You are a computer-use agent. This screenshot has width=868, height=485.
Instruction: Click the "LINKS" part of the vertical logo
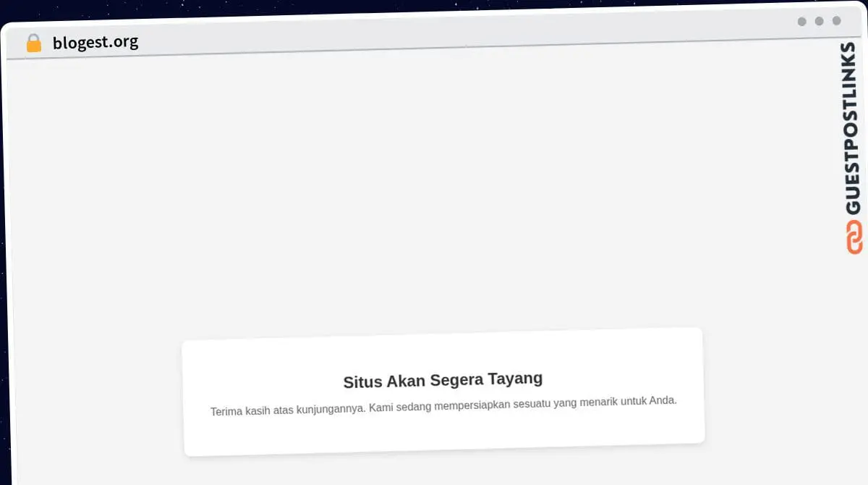tap(854, 72)
